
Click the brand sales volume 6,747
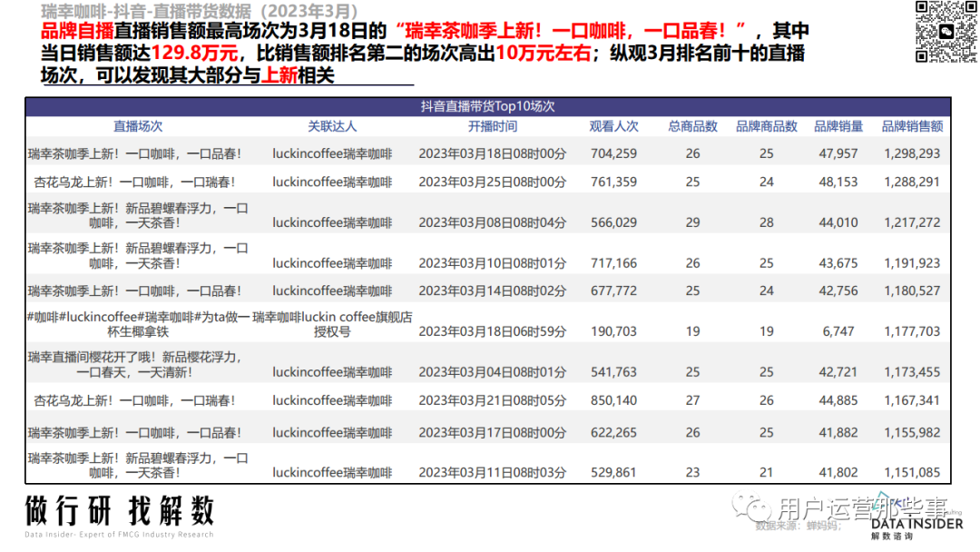click(x=838, y=331)
